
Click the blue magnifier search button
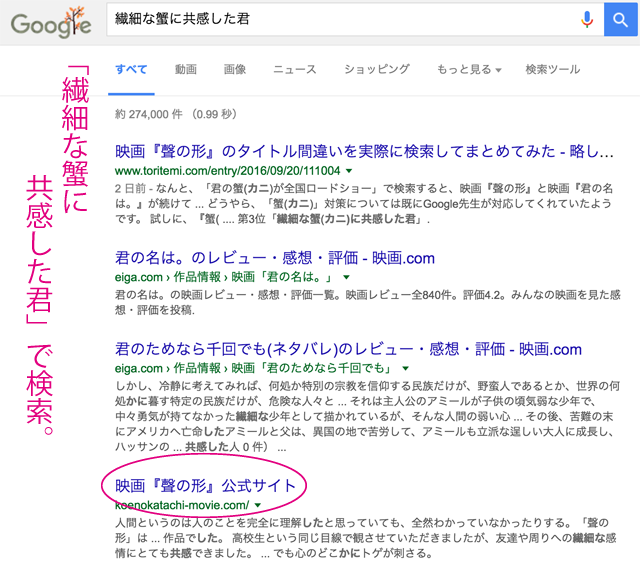pos(620,20)
